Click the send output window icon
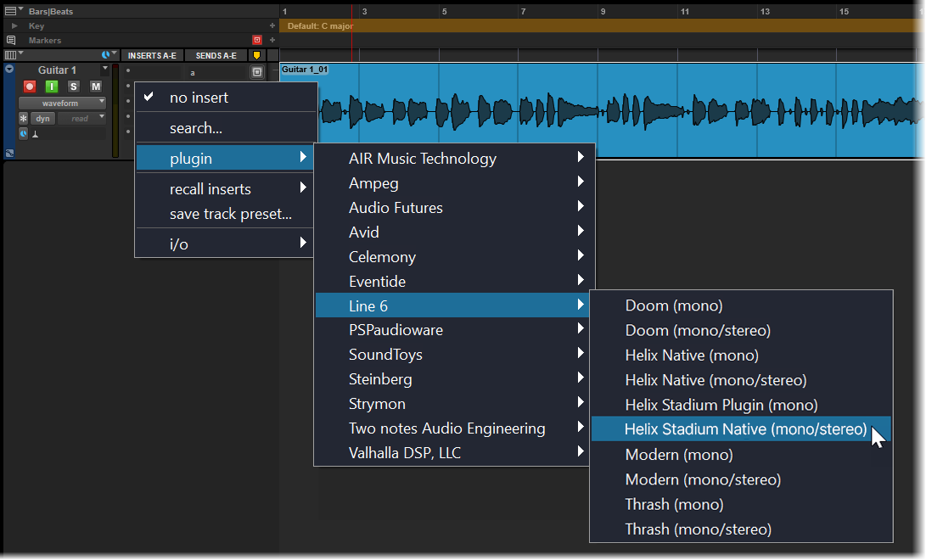 257,73
